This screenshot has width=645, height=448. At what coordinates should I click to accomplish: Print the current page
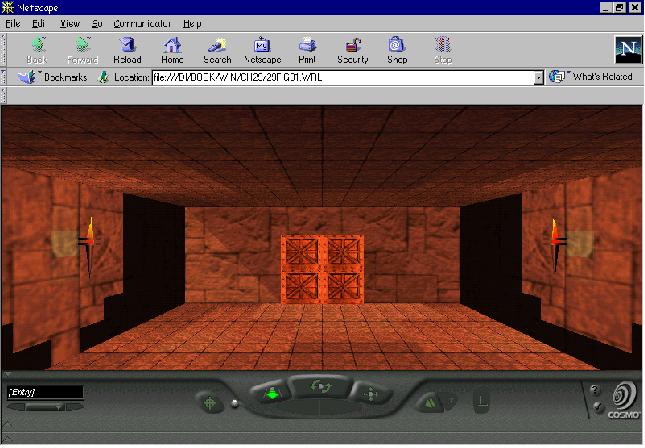pos(307,50)
